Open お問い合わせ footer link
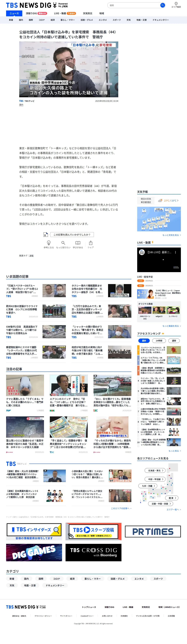The width and height of the screenshot is (187, 644). click(x=107, y=616)
